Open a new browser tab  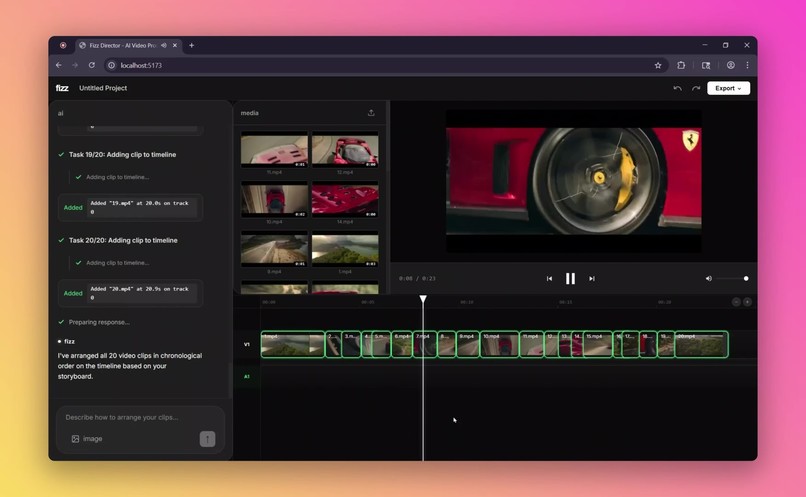tap(191, 46)
